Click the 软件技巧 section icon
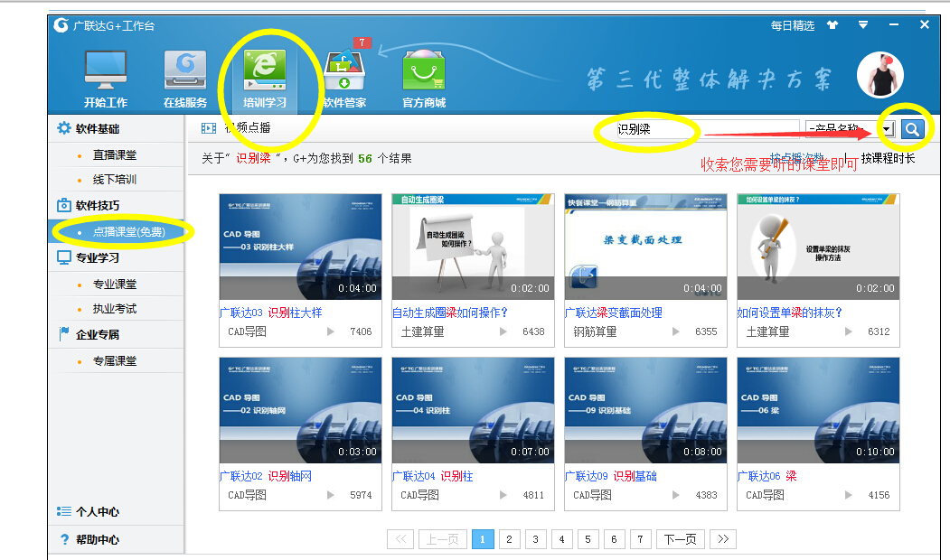 [x=63, y=205]
